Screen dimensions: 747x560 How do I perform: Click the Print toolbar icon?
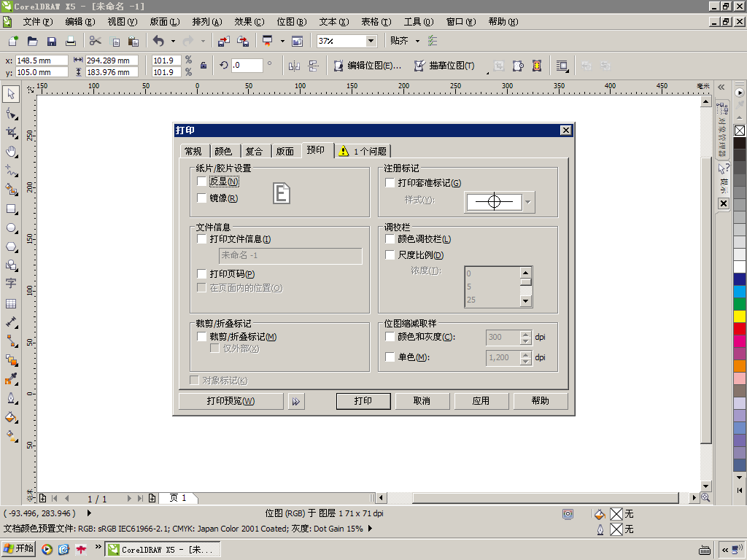pos(71,41)
